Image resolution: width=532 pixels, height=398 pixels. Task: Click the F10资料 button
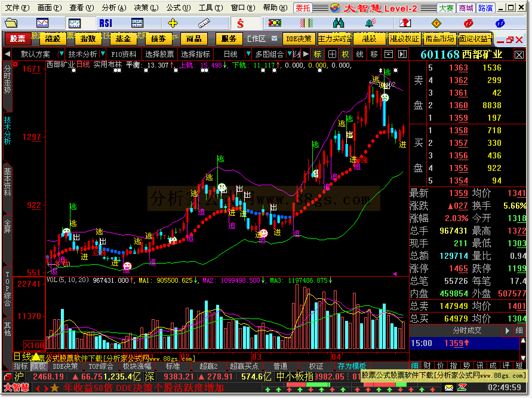tap(124, 54)
